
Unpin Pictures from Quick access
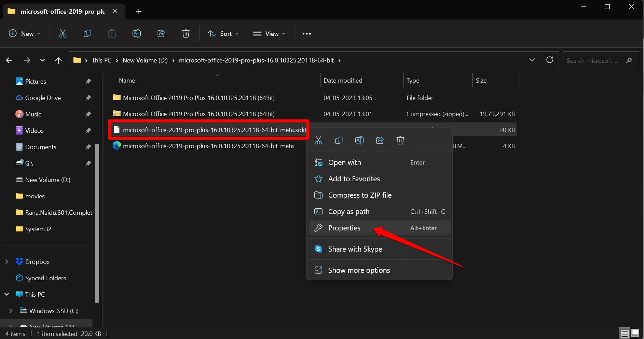88,81
